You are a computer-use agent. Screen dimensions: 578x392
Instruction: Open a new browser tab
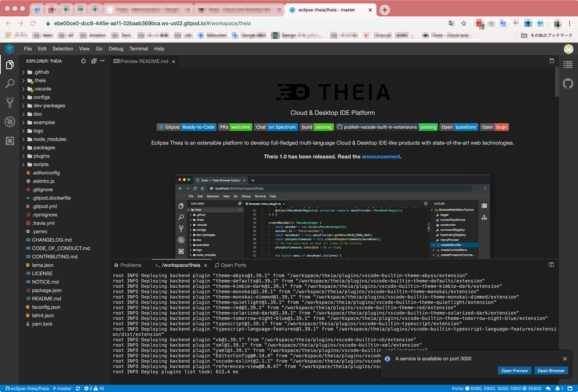(384, 10)
